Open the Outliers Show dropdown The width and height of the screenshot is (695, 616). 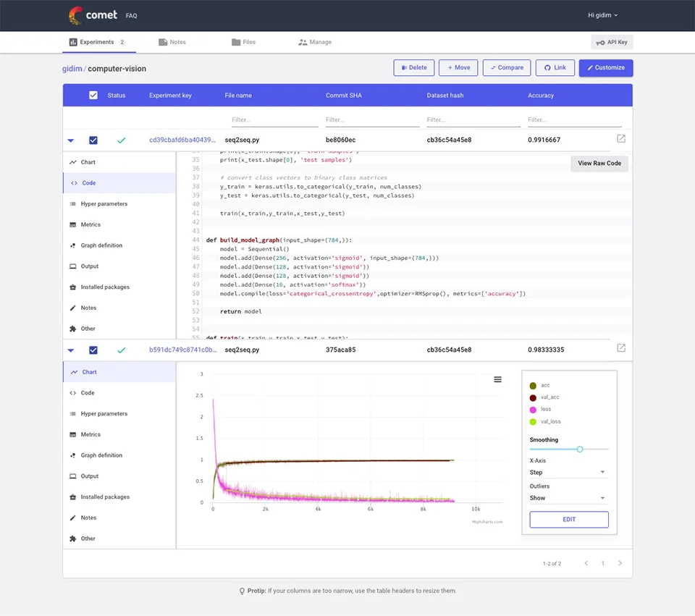point(569,497)
